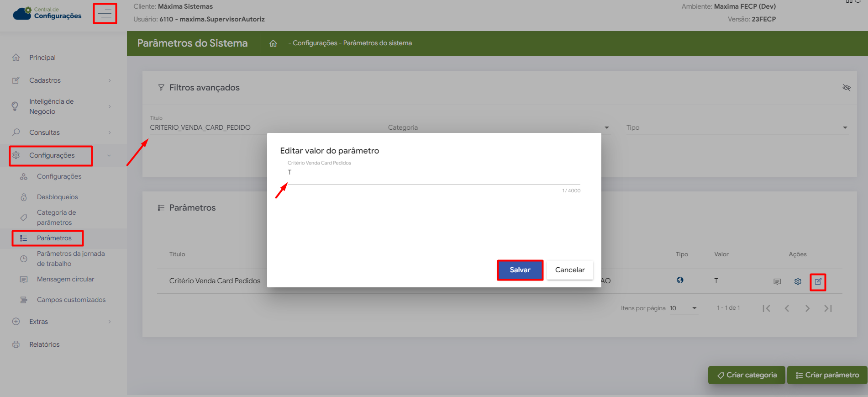Viewport: 868px width, 397px height.
Task: Select Desbloqueios menu item
Action: click(x=57, y=197)
